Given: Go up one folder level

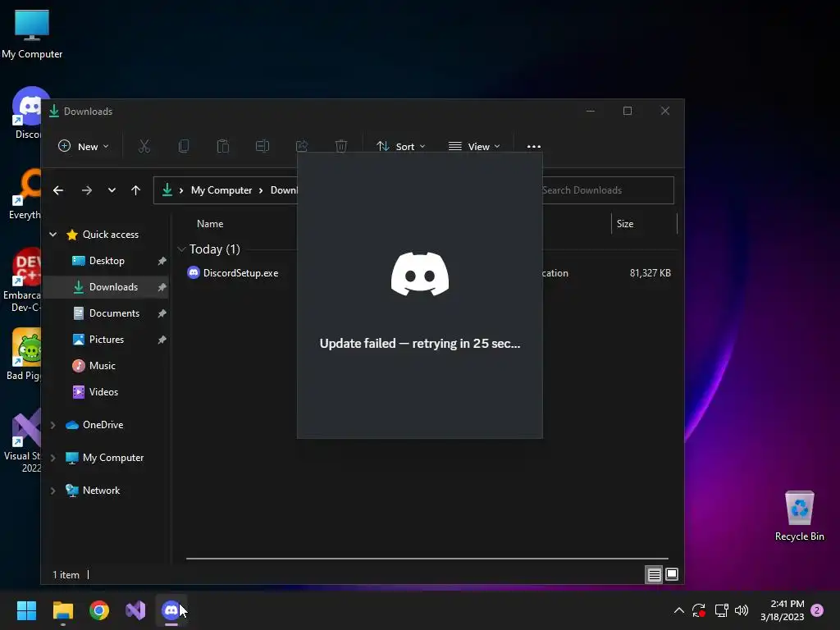Looking at the screenshot, I should coord(135,190).
